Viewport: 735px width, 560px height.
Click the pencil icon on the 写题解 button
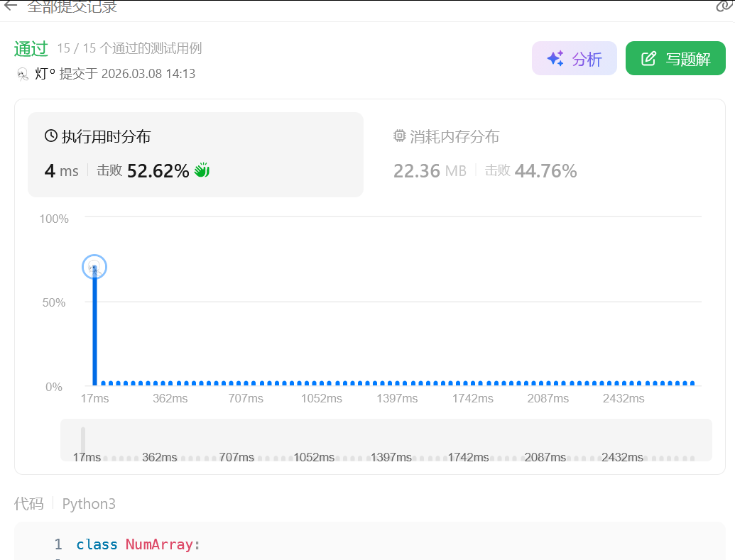648,59
